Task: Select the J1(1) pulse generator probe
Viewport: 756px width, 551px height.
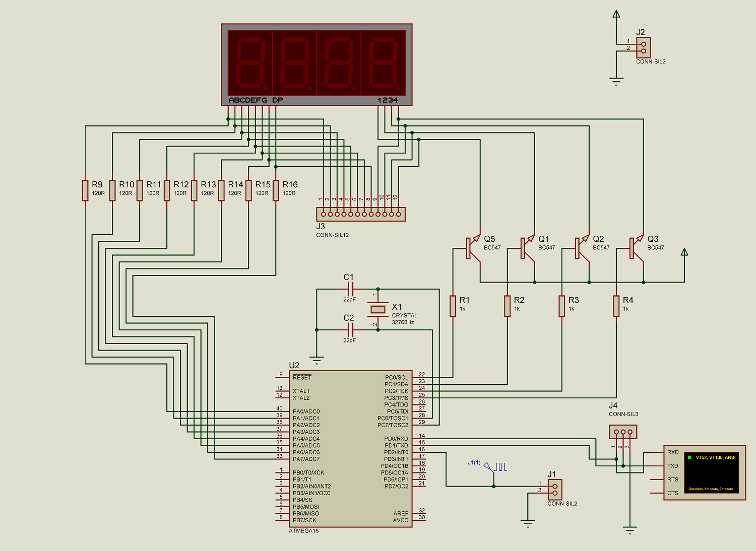Action: coord(494,467)
